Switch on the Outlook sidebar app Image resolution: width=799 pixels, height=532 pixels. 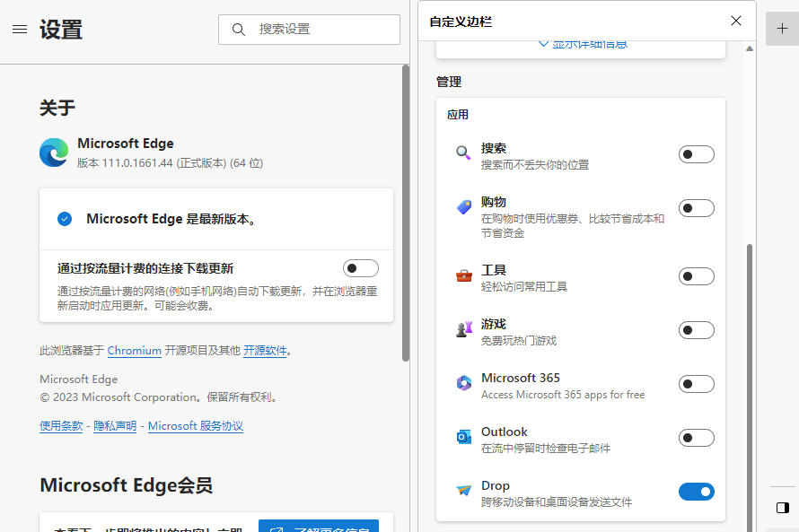[696, 438]
